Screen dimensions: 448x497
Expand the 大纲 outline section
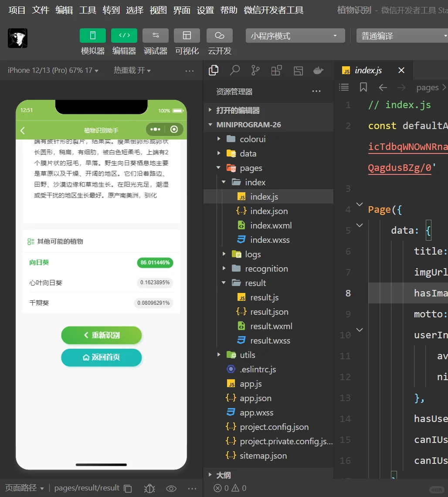click(268, 475)
